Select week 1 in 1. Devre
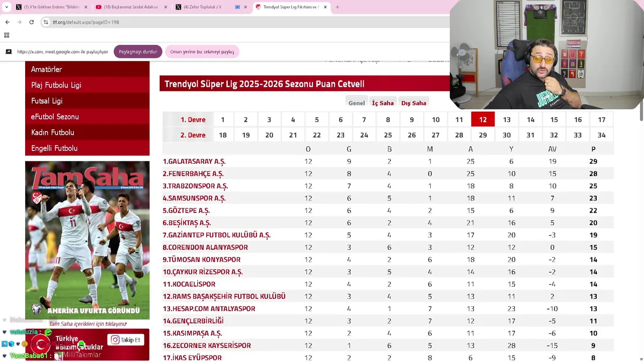 [222, 120]
